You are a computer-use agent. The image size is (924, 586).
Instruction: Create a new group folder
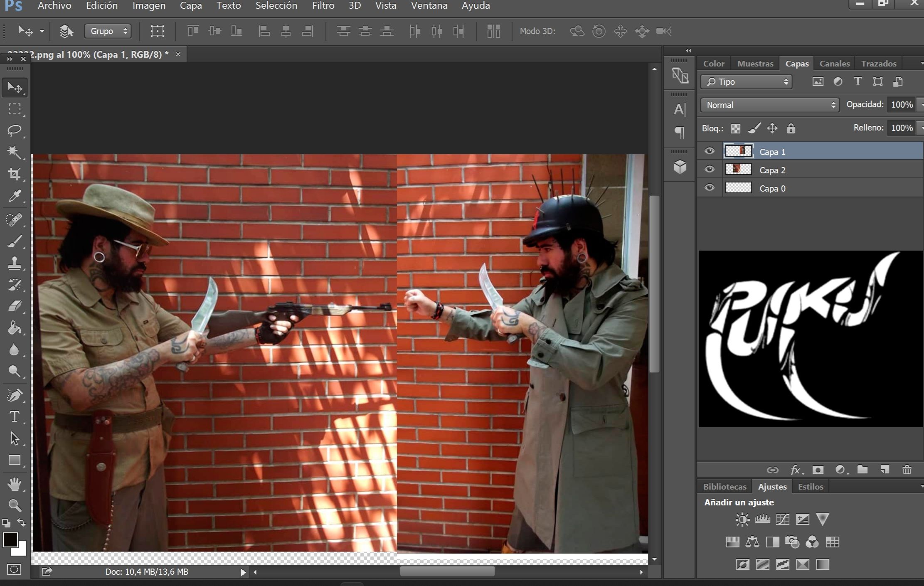click(862, 470)
